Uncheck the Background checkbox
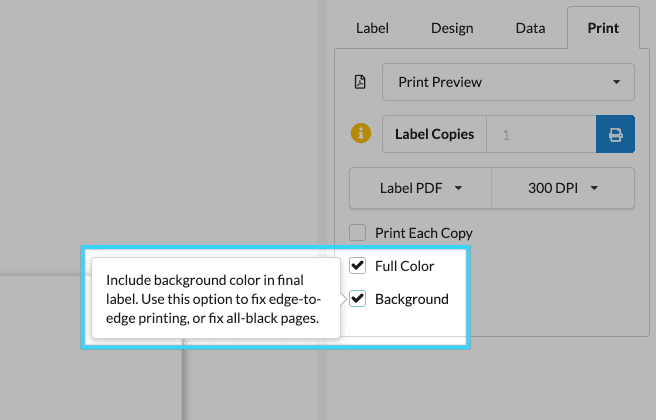The image size is (656, 420). (x=358, y=299)
